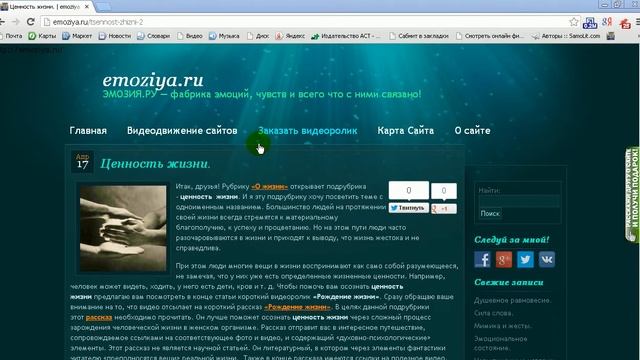Follow the orange рассказ link
The width and height of the screenshot is (640, 360).
tap(99, 317)
